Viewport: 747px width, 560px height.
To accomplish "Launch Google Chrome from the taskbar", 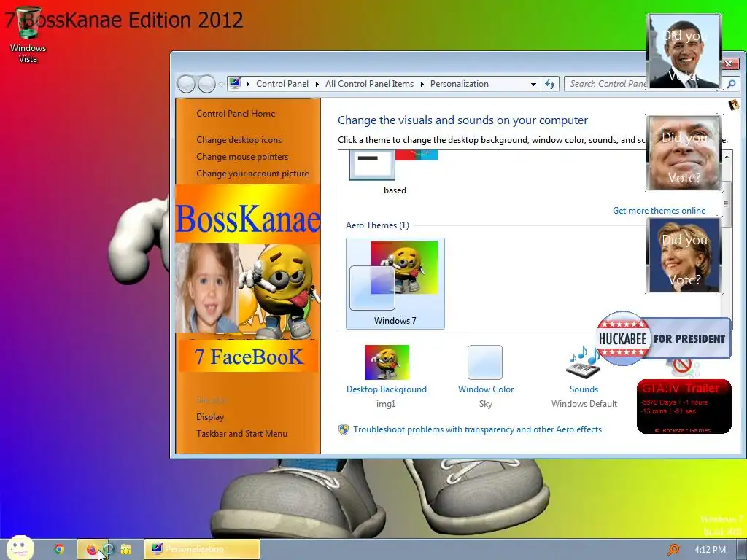I will tap(58, 550).
